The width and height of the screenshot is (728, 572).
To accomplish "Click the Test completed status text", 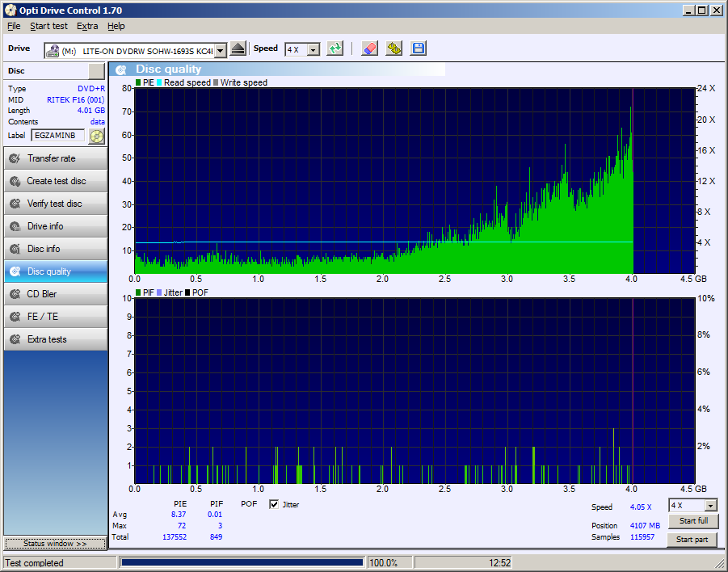I will tap(35, 563).
